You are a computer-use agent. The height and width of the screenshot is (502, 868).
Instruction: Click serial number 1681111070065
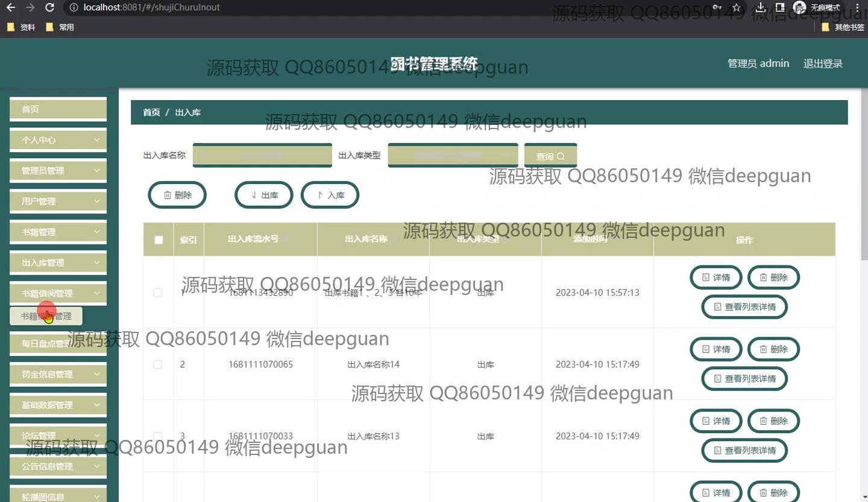(260, 364)
